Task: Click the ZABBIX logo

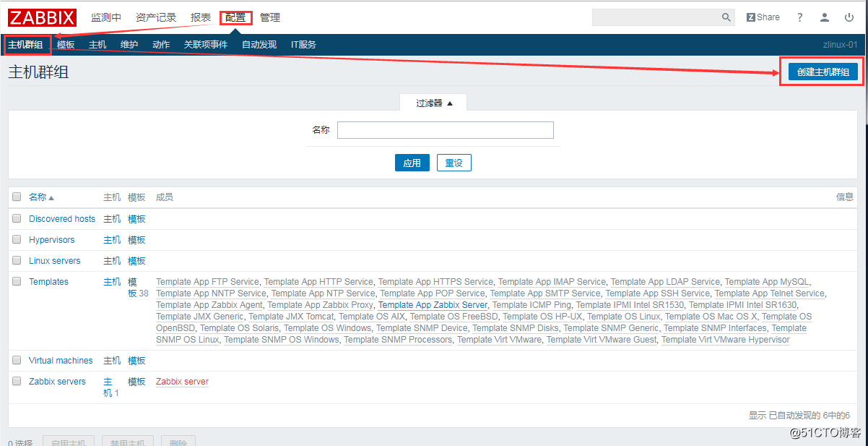Action: 43,17
